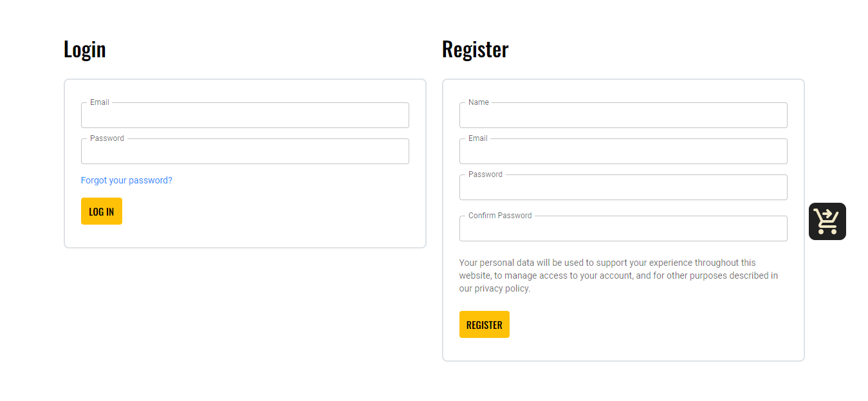The height and width of the screenshot is (401, 868).
Task: Click the Confirm Password field
Action: tap(623, 228)
